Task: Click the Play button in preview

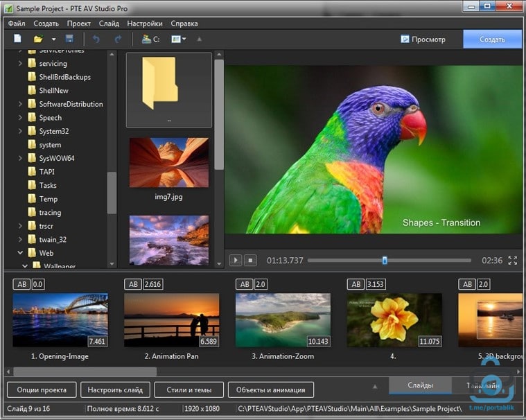Action: click(236, 261)
